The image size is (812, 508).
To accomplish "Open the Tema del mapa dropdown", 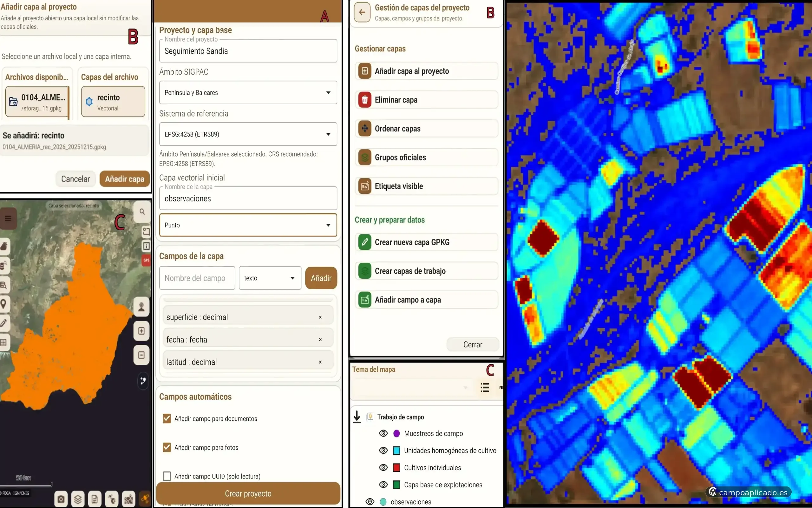I will pos(413,388).
